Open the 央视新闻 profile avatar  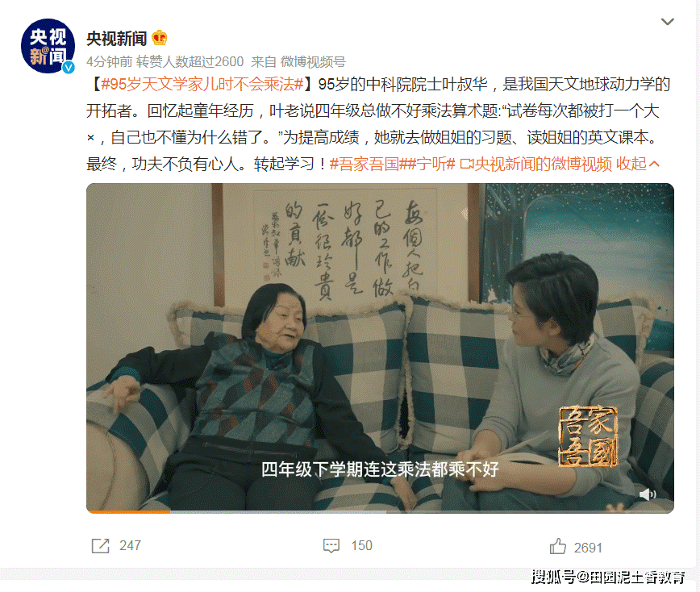48,46
